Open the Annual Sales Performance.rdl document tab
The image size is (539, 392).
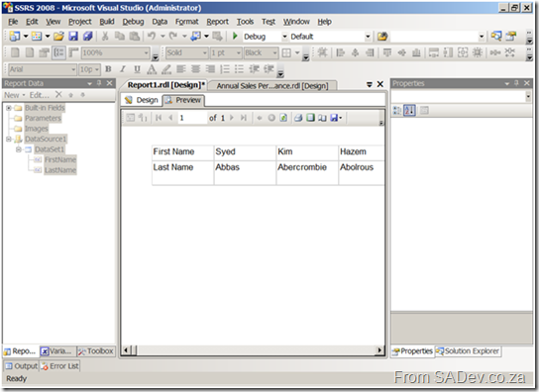point(272,85)
